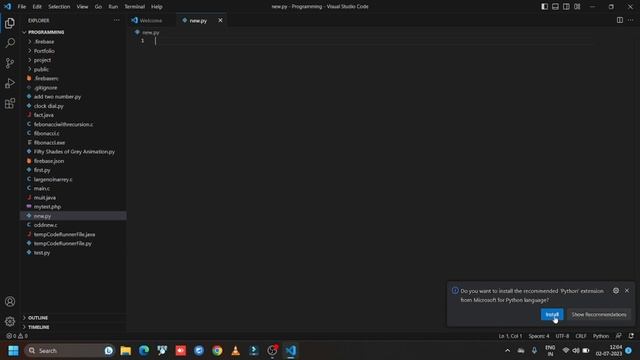Switch to VS Code in taskbar
This screenshot has width=640, height=360.
(291, 351)
